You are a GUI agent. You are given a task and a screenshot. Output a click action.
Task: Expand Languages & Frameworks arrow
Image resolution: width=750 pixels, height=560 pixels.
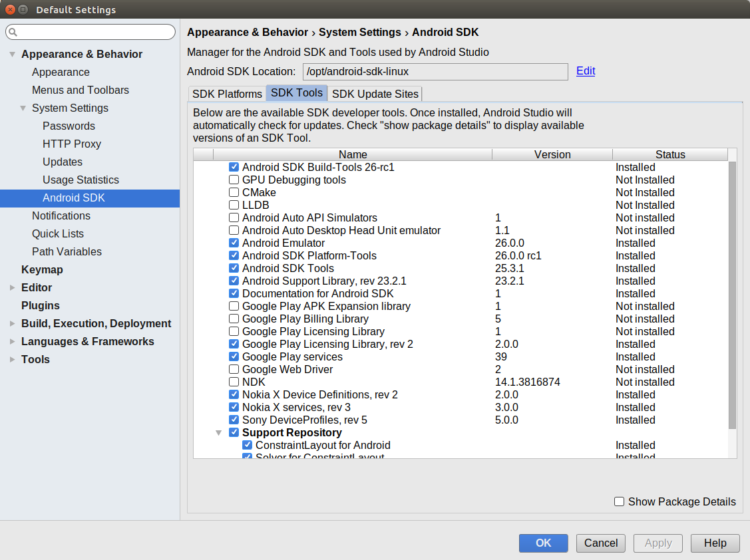[12, 341]
